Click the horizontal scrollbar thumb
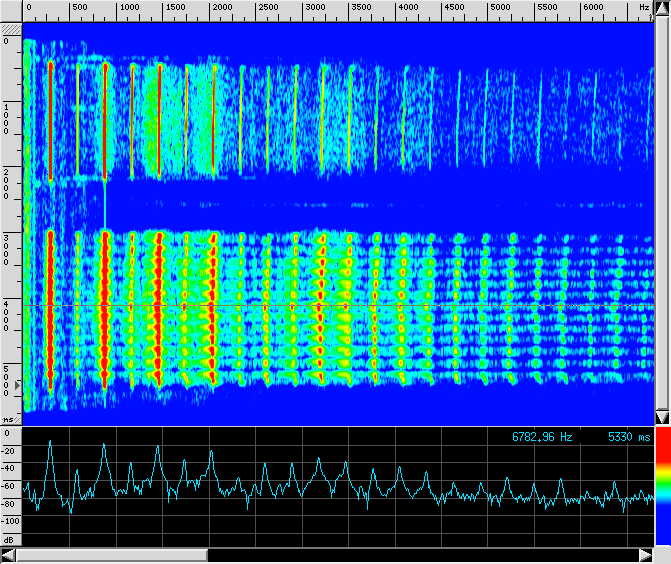The image size is (671, 564). (x=112, y=555)
